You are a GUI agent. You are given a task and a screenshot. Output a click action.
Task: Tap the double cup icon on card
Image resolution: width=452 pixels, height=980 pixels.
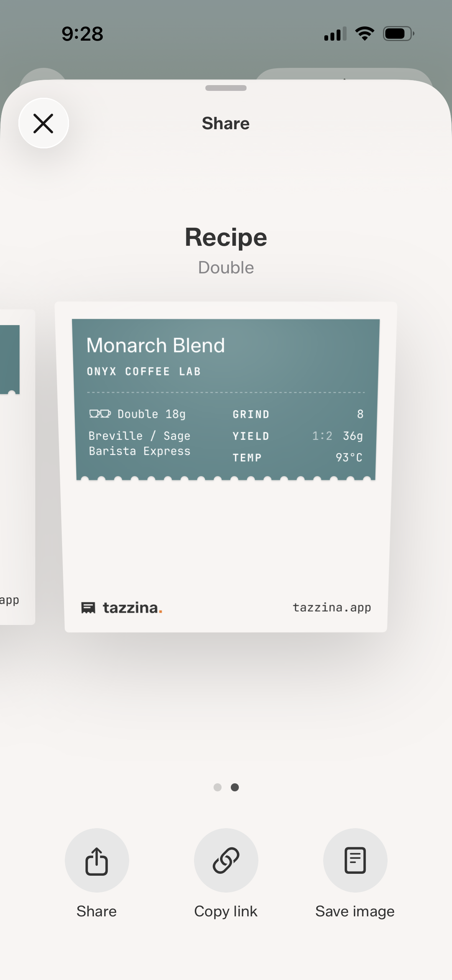point(100,414)
